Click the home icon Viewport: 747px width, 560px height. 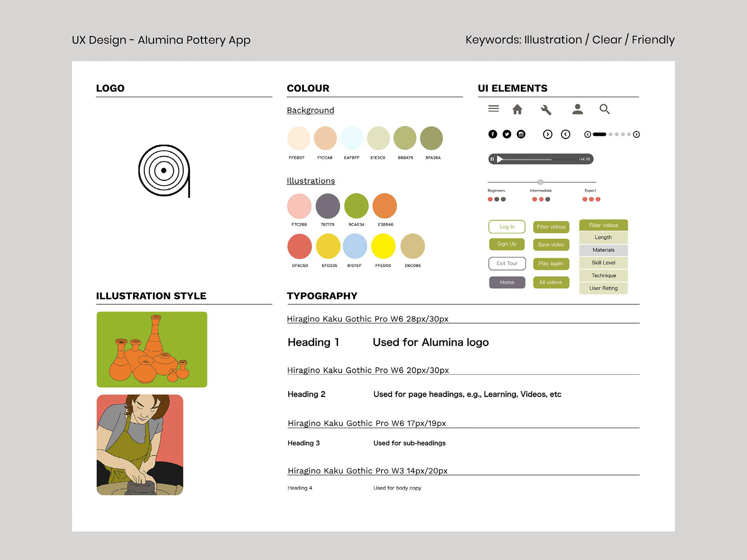tap(517, 109)
